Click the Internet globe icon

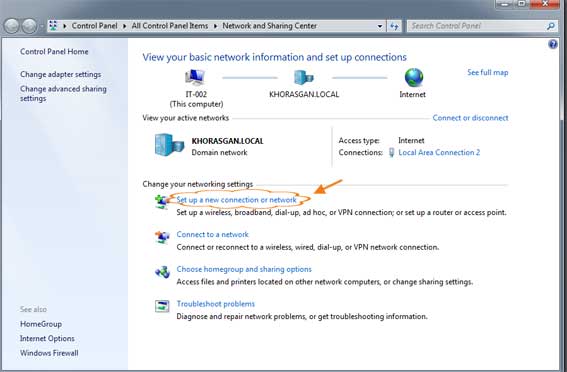(414, 77)
